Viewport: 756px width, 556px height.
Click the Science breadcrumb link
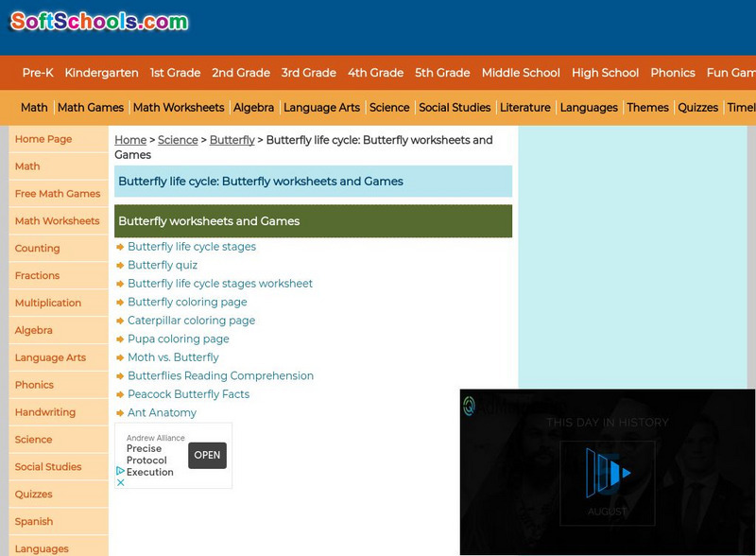pos(178,140)
